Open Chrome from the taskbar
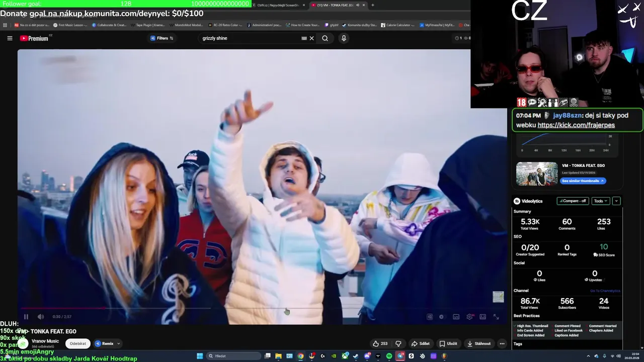The width and height of the screenshot is (644, 362). point(300,356)
